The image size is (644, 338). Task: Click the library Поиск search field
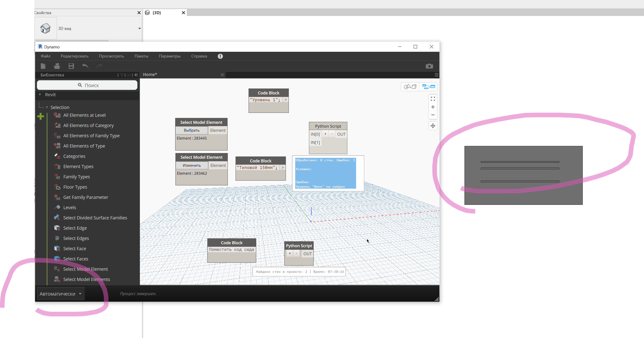[x=87, y=85]
